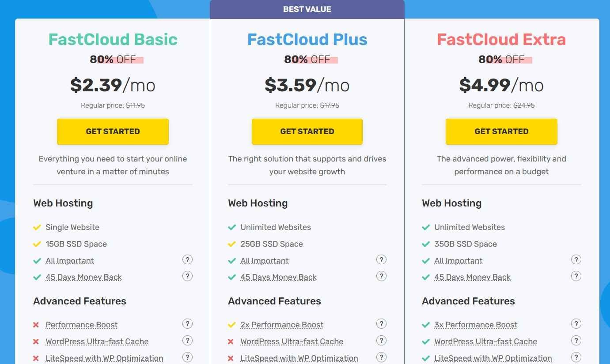Click help icon for Plus 45 Days Money Back

pyautogui.click(x=381, y=276)
